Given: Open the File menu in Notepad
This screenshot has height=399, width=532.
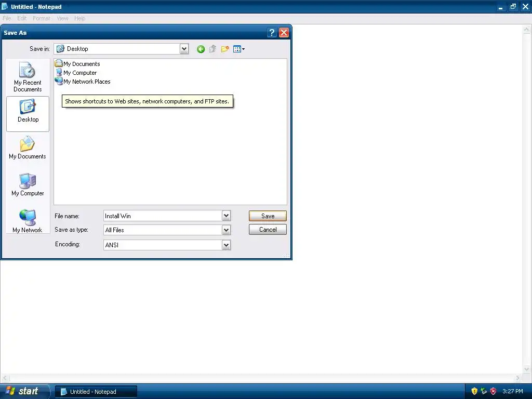Looking at the screenshot, I should coord(7,18).
